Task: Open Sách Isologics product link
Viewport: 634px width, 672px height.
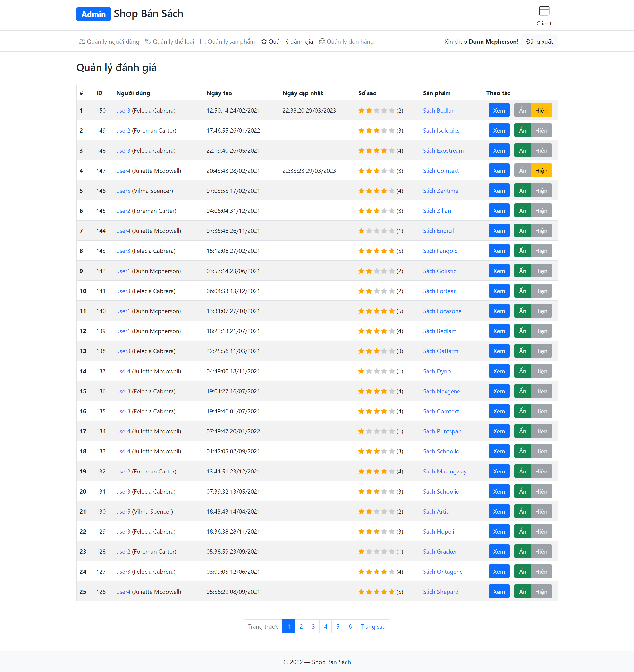Action: 441,130
